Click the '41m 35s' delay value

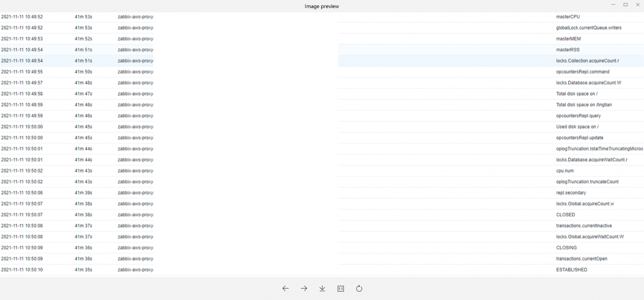click(83, 270)
